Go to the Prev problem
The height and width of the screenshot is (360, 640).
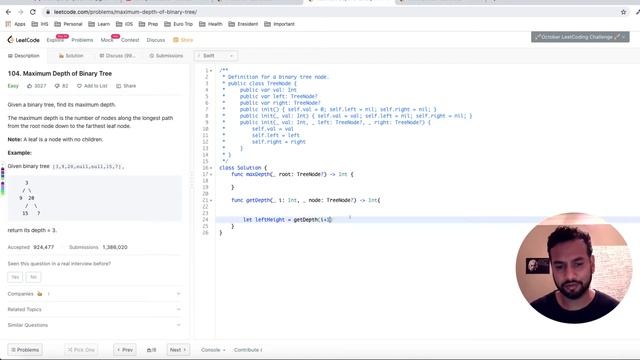click(125, 350)
